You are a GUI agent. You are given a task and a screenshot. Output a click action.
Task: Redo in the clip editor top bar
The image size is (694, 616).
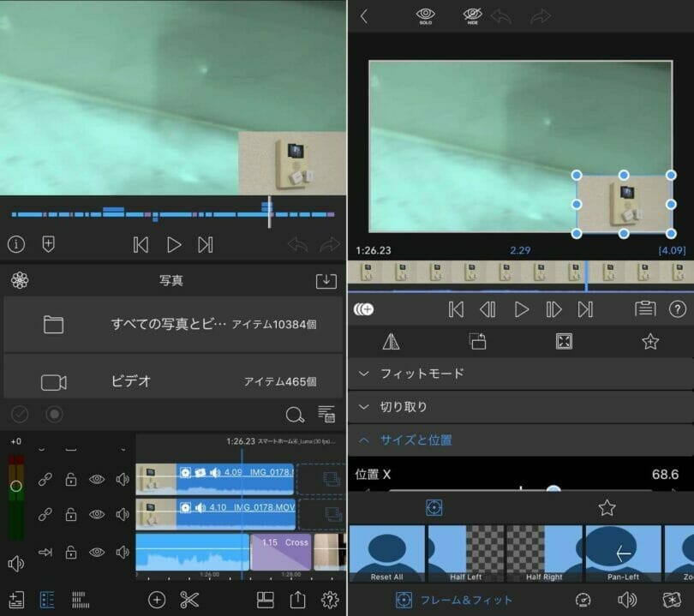(x=541, y=17)
